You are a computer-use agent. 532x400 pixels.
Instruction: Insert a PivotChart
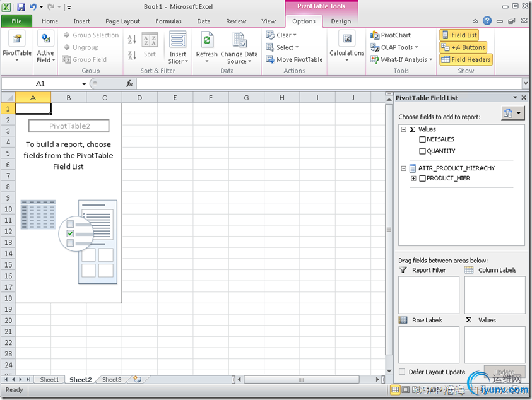(x=391, y=35)
